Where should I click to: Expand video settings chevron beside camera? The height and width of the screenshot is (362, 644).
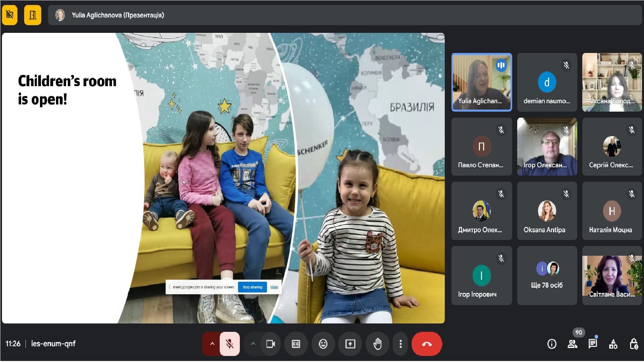(253, 344)
